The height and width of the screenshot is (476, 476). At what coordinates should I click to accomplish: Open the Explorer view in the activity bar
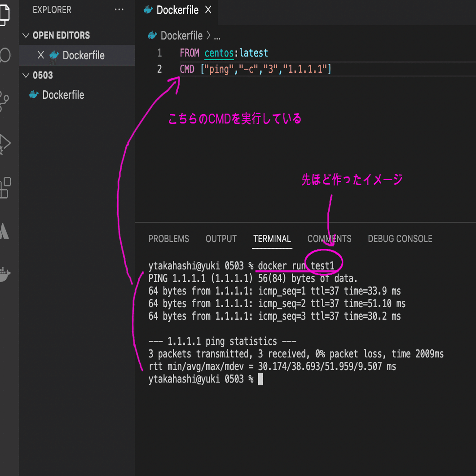[x=5, y=14]
